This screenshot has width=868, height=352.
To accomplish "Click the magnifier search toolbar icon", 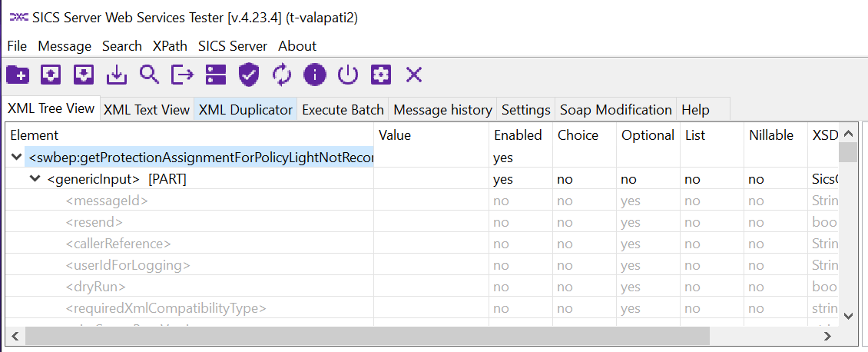I will [149, 75].
